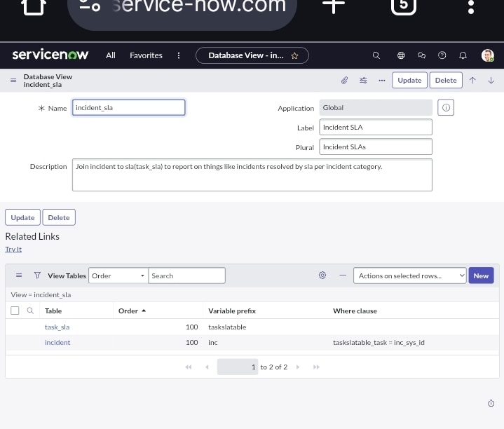Screen dimensions: 504x429
Task: Click the Variable prefix column header
Action: [232, 311]
